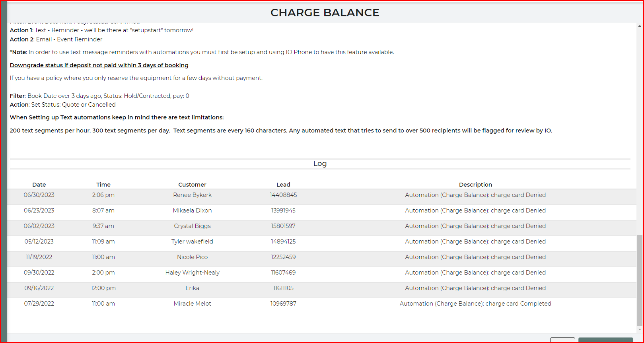Click the 'Downgrade status if deposit not paid' heading
This screenshot has width=644, height=343.
pos(99,65)
